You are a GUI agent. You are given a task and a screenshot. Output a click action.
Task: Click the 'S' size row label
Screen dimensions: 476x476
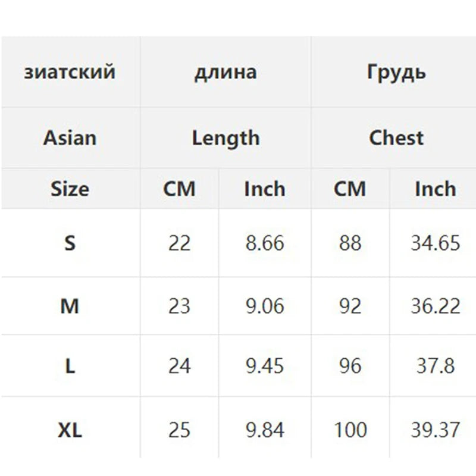[70, 243]
